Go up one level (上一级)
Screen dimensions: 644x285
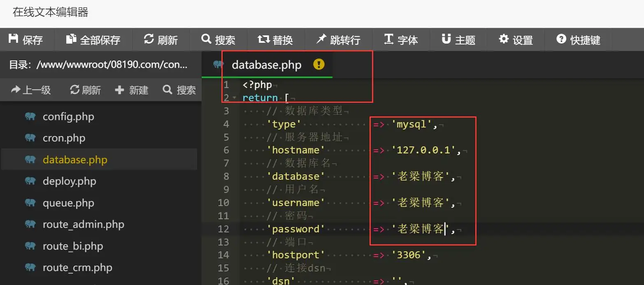point(31,90)
